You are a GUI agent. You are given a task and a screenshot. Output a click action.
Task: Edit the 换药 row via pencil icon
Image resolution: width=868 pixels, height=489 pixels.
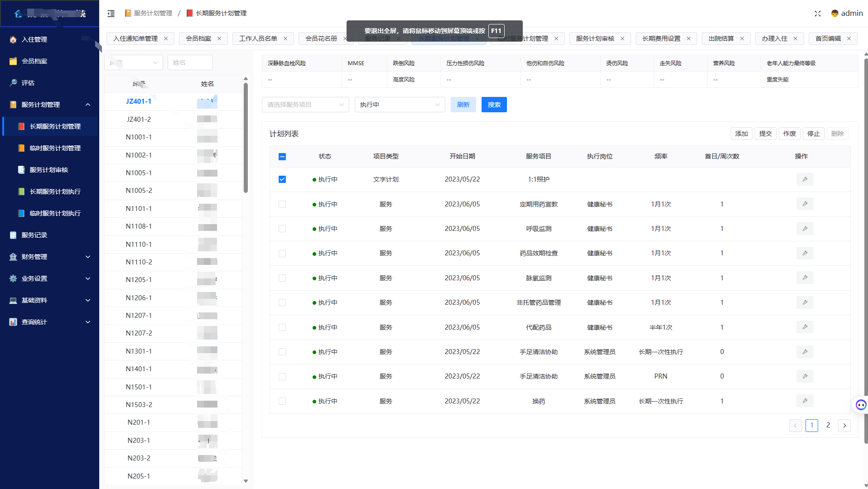pos(805,401)
